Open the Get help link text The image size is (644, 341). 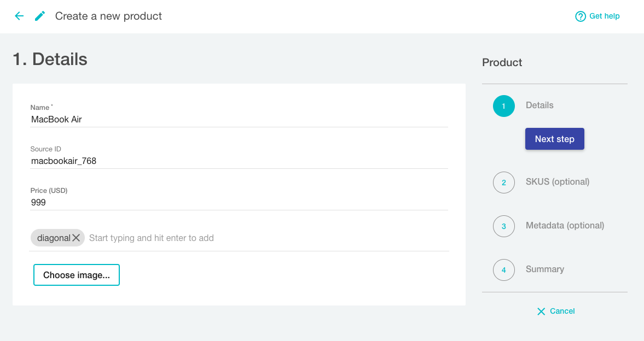point(604,16)
